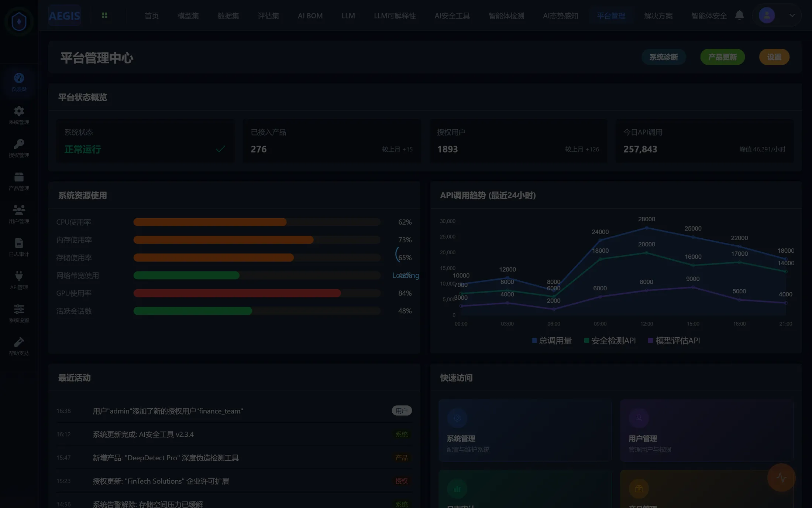Open AI安全工具 in top navigation
Screen dimensions: 812x508
click(452, 16)
